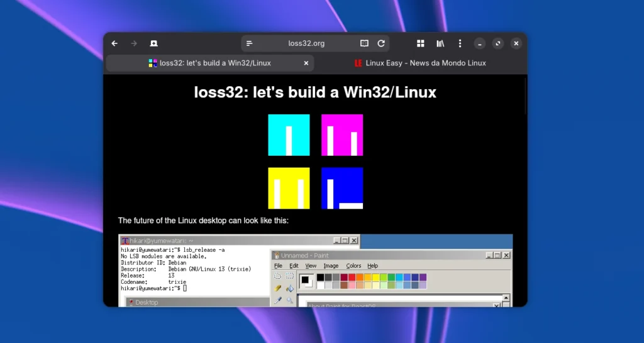Go back to the previous page

click(114, 43)
